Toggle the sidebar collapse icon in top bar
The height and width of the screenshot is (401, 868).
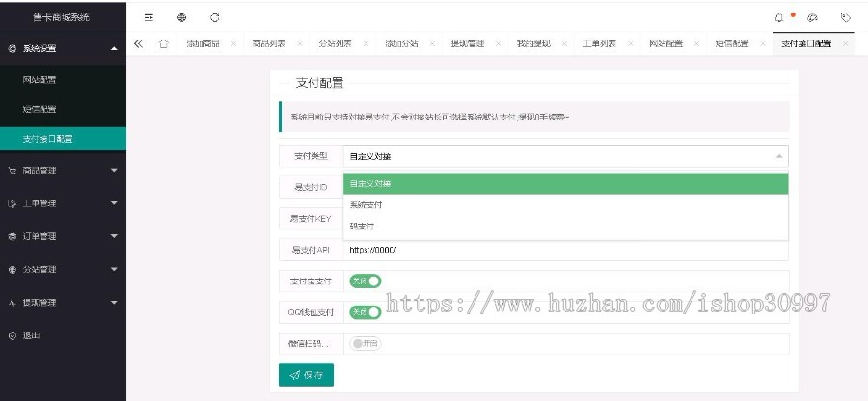(x=149, y=17)
